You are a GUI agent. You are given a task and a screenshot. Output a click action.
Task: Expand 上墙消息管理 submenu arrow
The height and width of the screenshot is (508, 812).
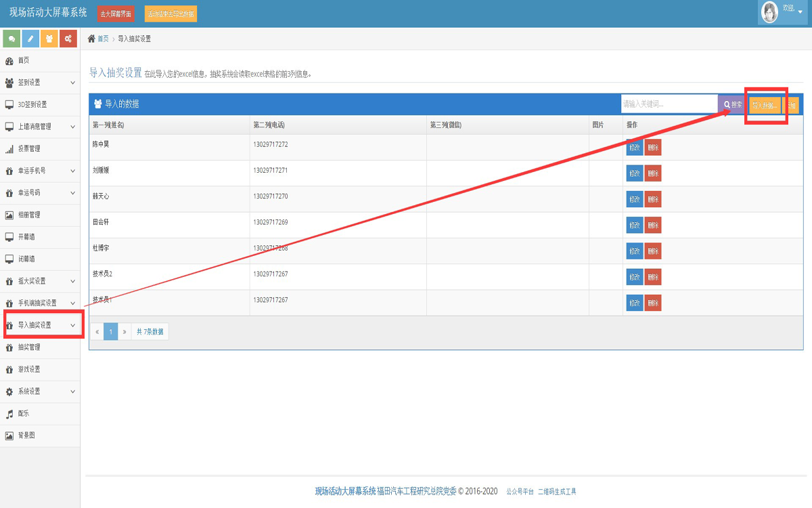tap(72, 127)
